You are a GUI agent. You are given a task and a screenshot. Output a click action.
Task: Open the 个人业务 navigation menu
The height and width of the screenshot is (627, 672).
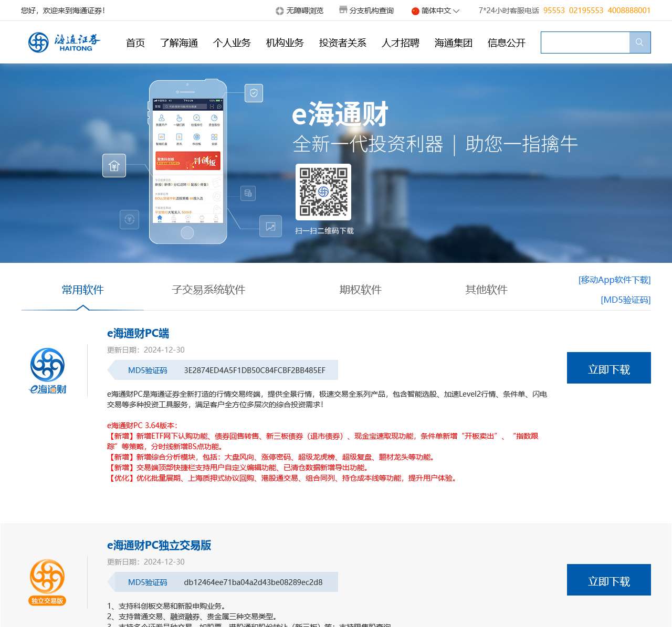232,43
